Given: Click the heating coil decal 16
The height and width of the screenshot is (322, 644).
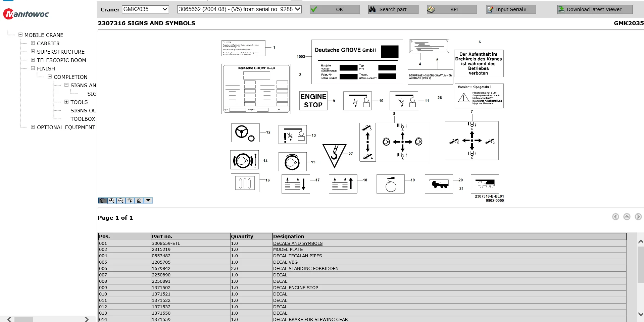Looking at the screenshot, I should point(245,183).
